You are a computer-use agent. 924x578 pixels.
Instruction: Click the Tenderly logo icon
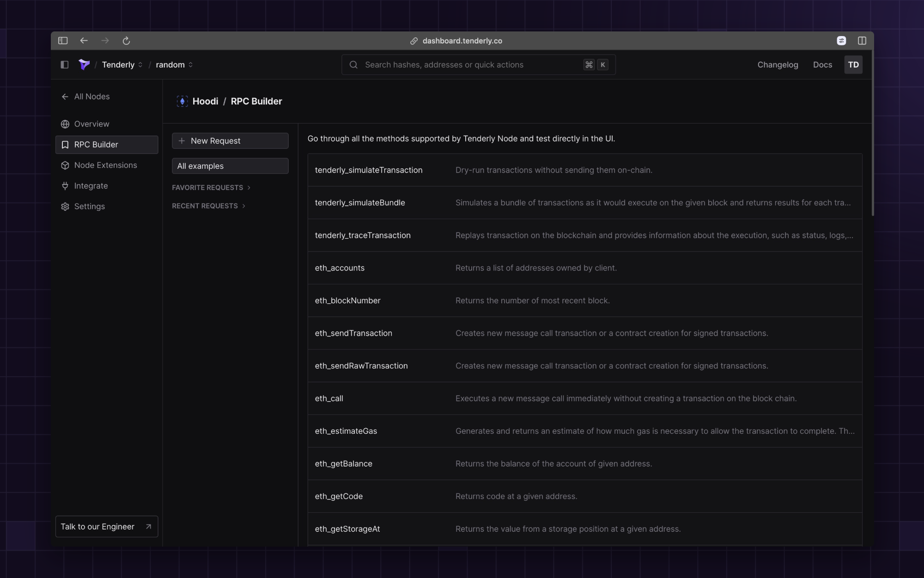coord(84,65)
